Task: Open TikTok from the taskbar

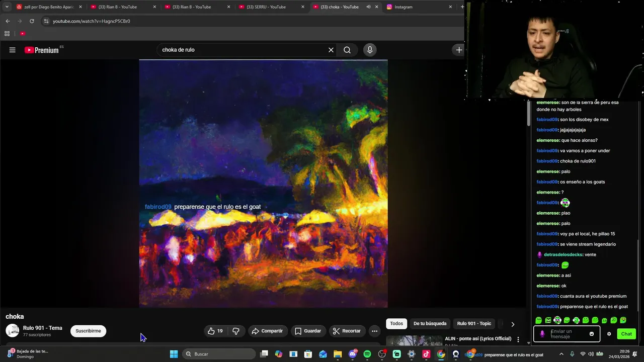Action: (426, 354)
